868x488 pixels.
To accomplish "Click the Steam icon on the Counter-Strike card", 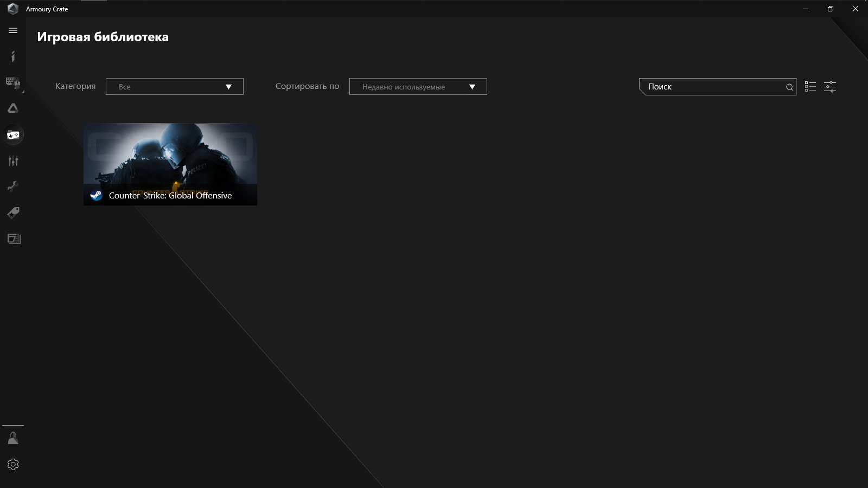I will point(96,195).
